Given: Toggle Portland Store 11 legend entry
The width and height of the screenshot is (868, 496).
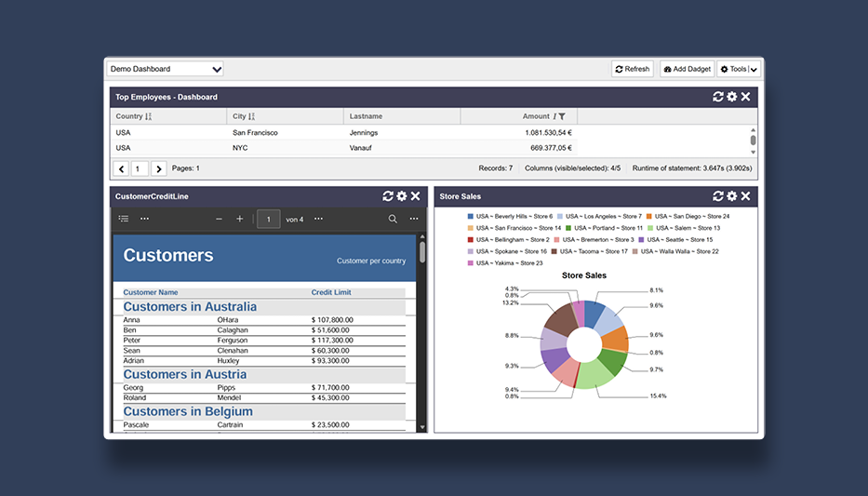Looking at the screenshot, I should coord(604,228).
